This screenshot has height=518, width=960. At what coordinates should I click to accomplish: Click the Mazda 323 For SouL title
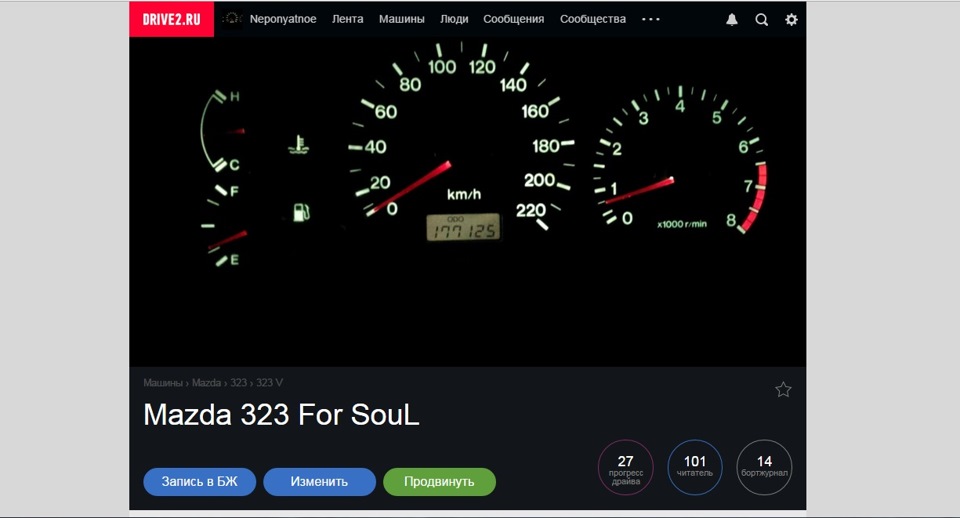281,415
